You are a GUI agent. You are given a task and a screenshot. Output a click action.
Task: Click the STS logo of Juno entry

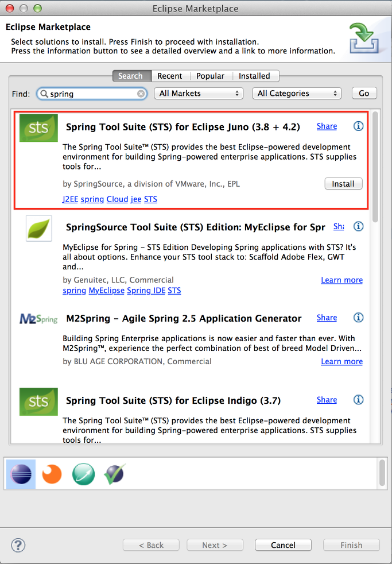point(38,128)
